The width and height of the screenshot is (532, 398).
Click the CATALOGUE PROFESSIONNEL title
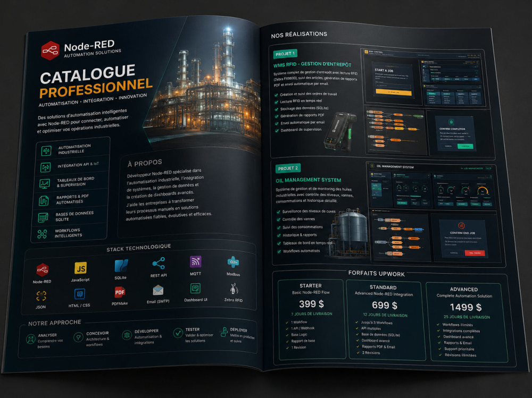point(95,81)
